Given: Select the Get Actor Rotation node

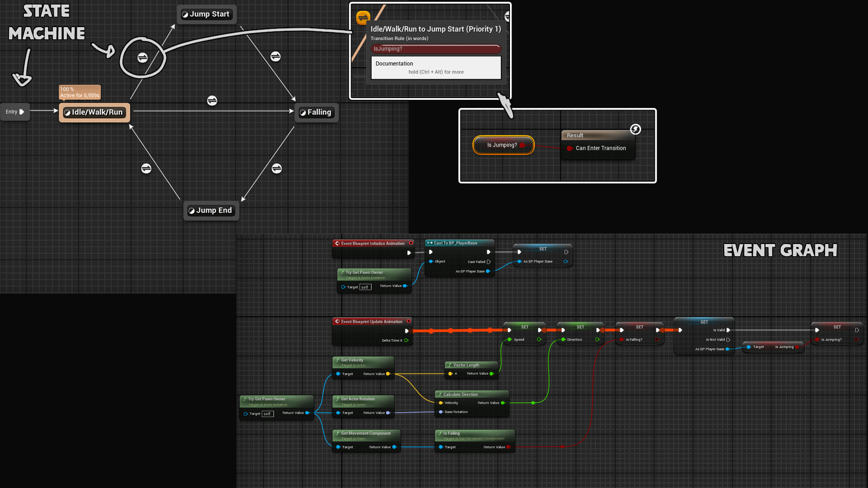Looking at the screenshot, I should [363, 406].
